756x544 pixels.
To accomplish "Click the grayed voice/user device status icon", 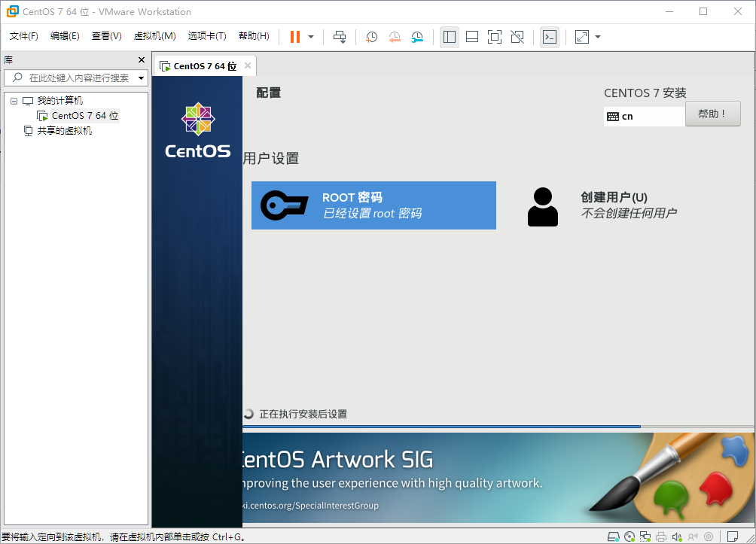I will [x=693, y=536].
